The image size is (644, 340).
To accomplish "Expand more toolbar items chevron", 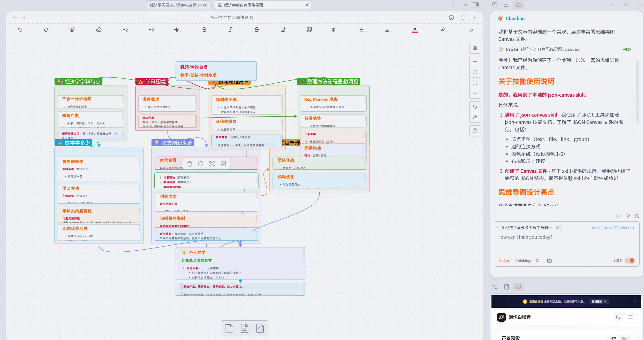I will 471,30.
